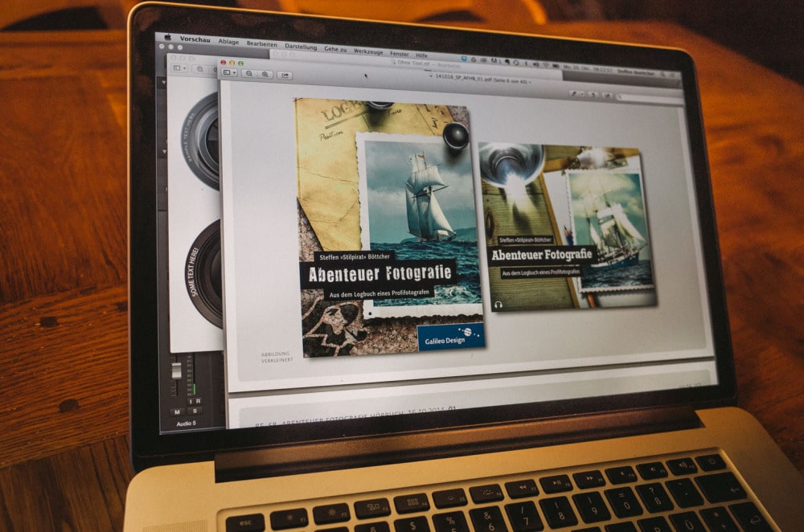Open the Werkzeuge menu

368,51
